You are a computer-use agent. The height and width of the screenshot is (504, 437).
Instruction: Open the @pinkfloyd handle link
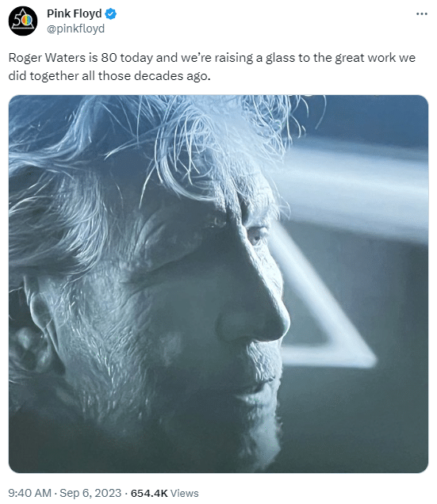[x=75, y=29]
